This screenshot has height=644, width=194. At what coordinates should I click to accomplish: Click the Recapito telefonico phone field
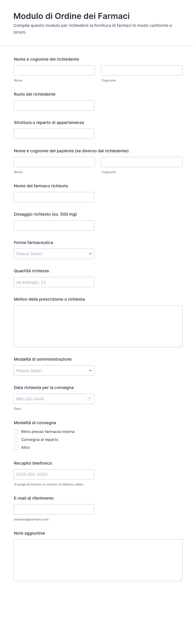click(x=54, y=474)
